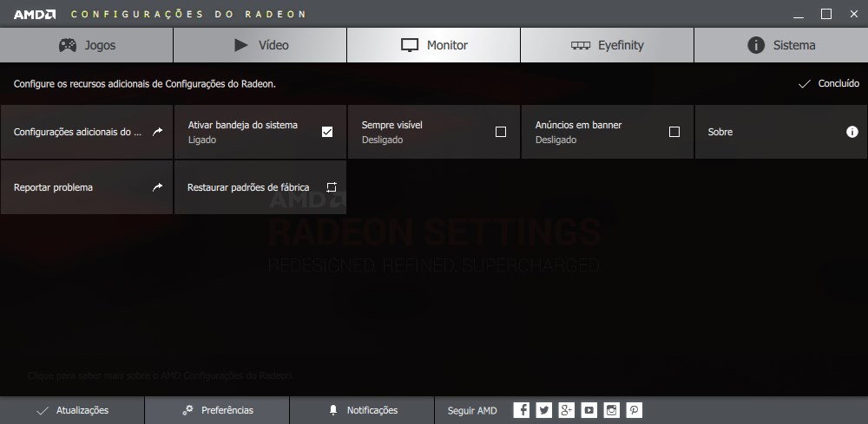
Task: Open AMD's Facebook page icon
Action: pos(522,410)
